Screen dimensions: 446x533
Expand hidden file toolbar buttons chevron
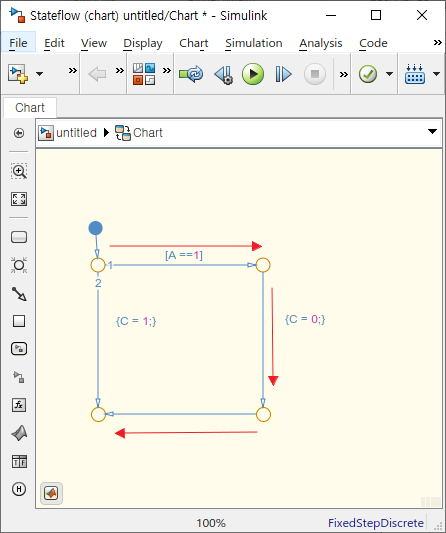(x=73, y=70)
